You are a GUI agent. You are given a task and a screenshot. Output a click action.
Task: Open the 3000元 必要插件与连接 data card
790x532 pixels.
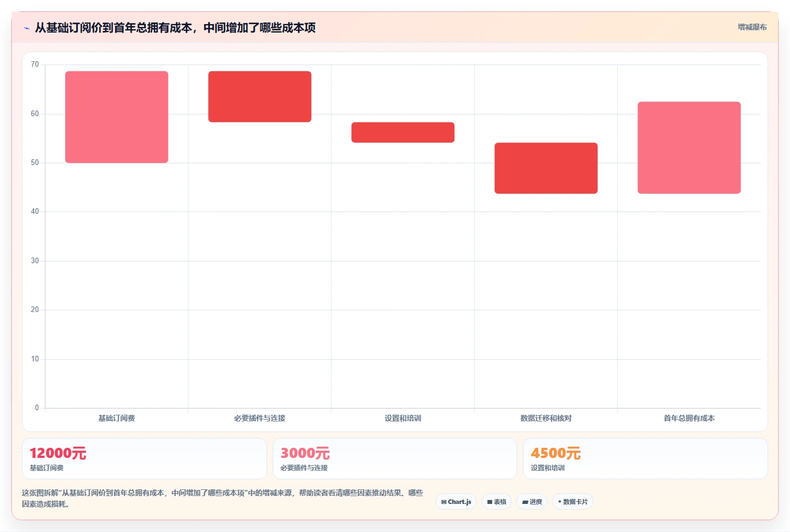tap(395, 458)
